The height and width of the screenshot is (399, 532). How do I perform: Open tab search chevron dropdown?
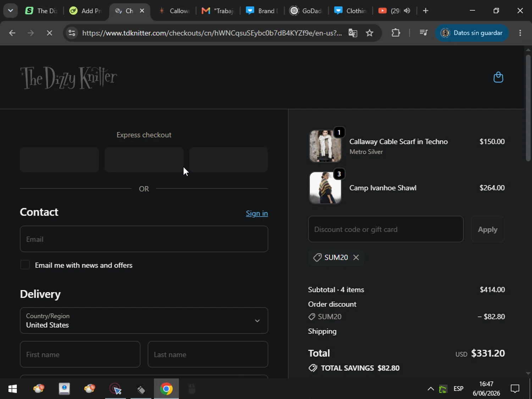coord(10,11)
